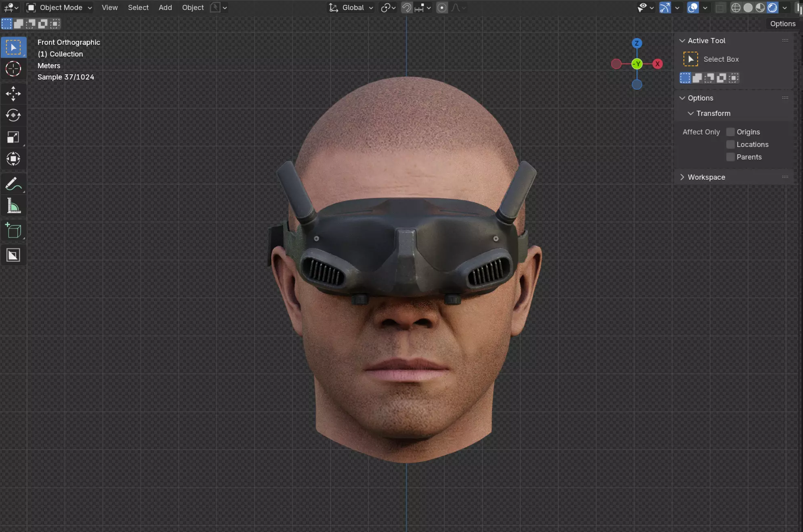803x532 pixels.
Task: Activate the Move tool
Action: (x=13, y=94)
